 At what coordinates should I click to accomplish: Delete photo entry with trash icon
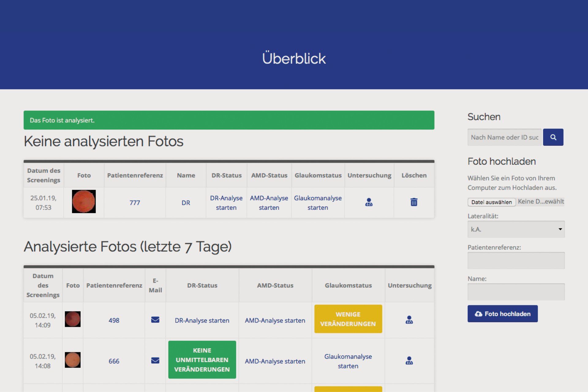pyautogui.click(x=414, y=202)
